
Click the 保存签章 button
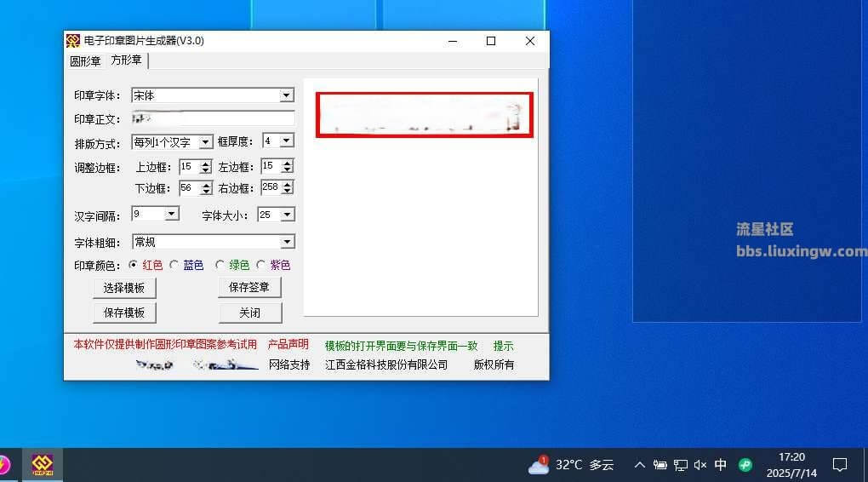click(x=249, y=287)
